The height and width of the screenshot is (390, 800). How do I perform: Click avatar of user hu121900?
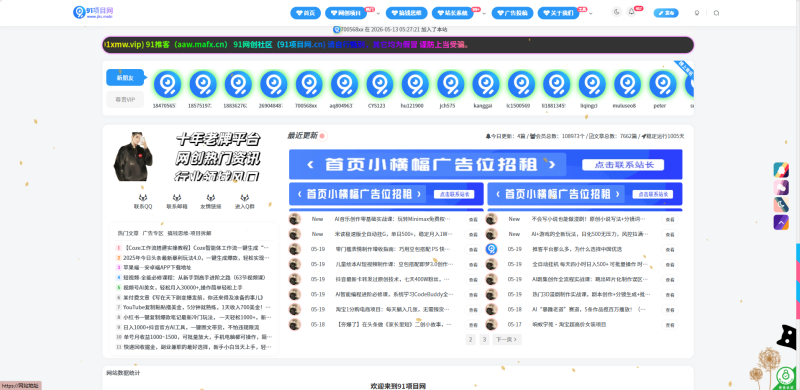pos(415,84)
